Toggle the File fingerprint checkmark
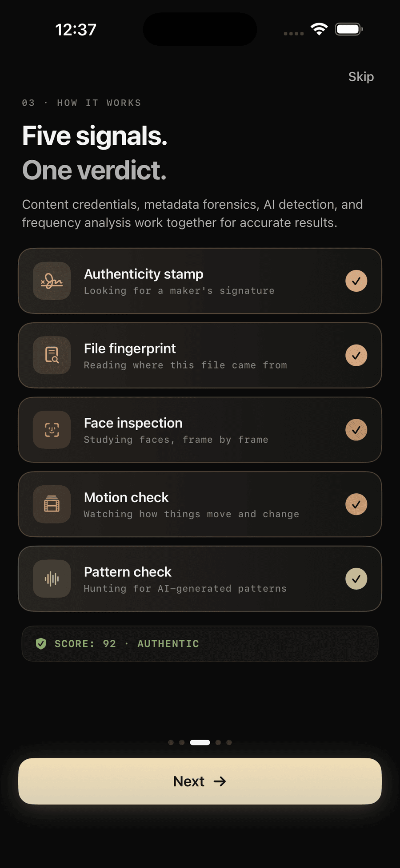Viewport: 400px width, 868px height. click(x=356, y=355)
